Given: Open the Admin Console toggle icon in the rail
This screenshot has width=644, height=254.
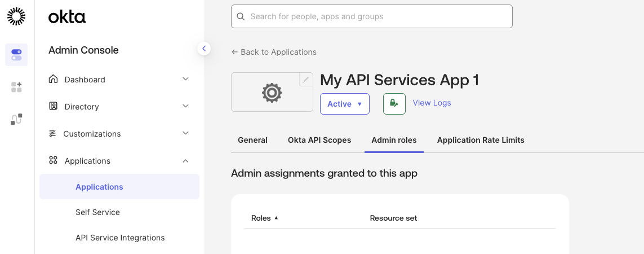Looking at the screenshot, I should tap(16, 55).
